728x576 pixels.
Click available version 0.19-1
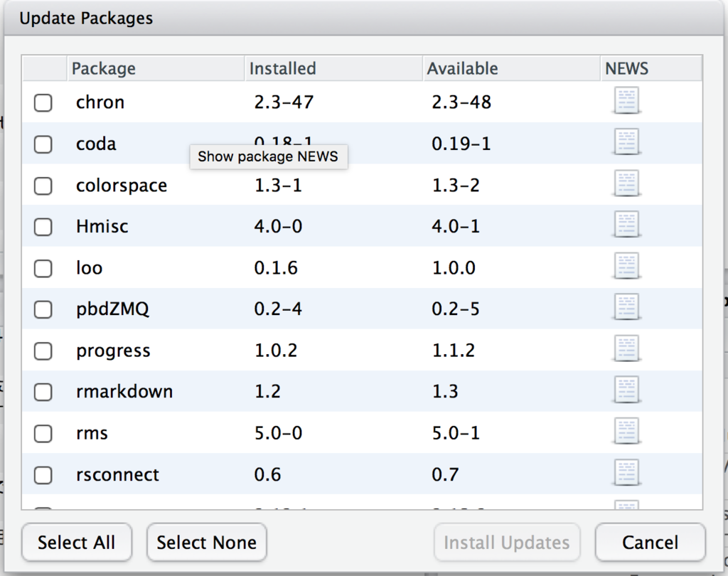[461, 144]
